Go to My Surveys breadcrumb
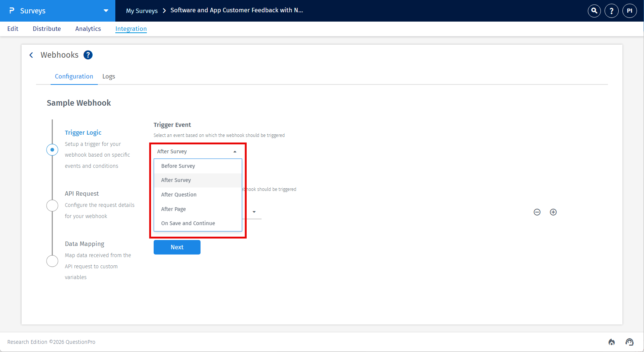Viewport: 644px width, 352px height. pos(142,11)
